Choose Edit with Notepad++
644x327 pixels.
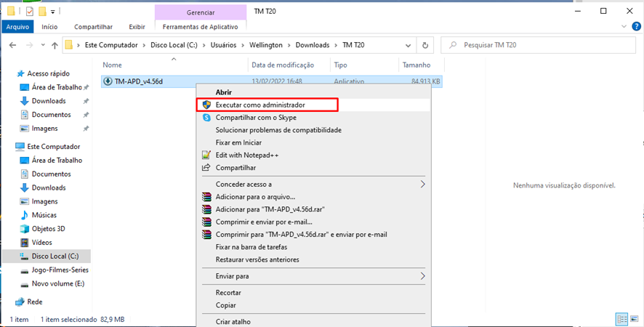314,155
